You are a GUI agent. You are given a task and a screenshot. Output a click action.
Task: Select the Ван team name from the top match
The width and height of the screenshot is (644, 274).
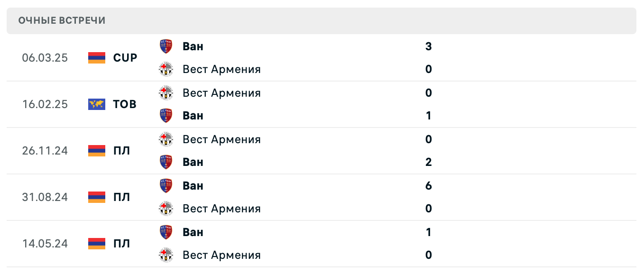pyautogui.click(x=193, y=46)
